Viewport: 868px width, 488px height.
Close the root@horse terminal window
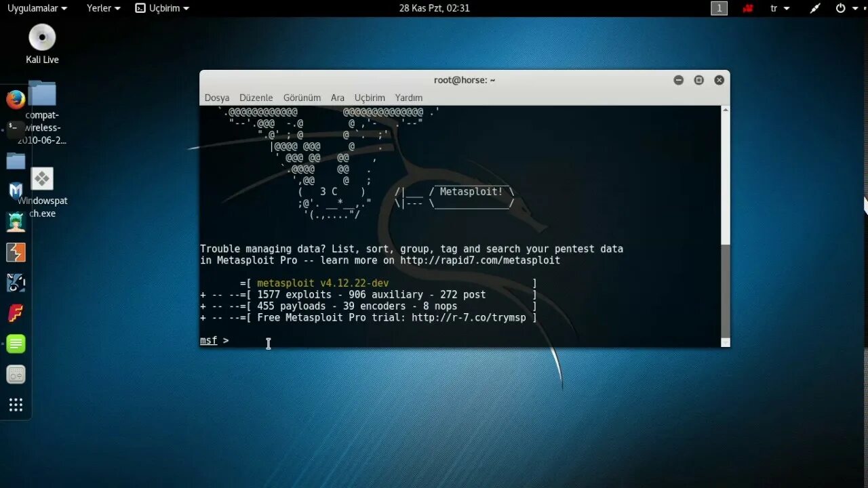(719, 80)
